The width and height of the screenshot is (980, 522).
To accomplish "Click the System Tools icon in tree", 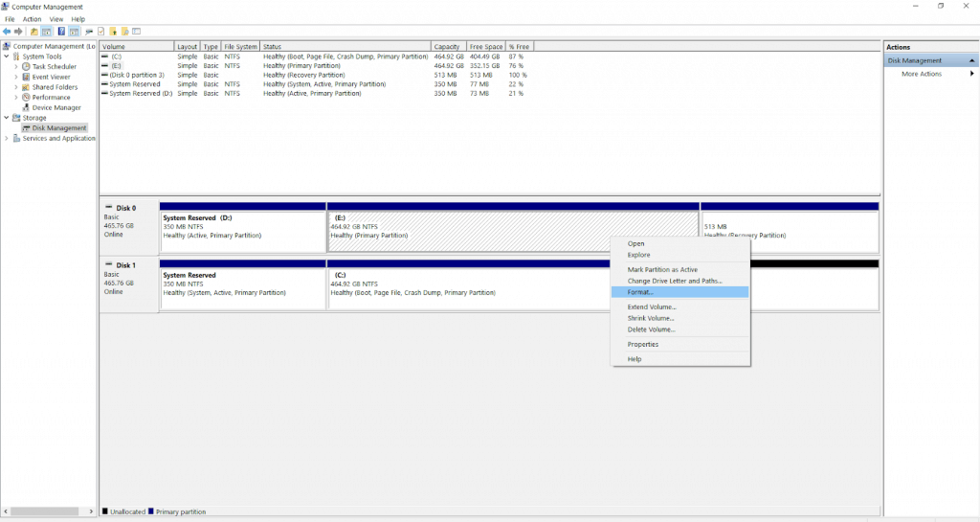I will pyautogui.click(x=16, y=57).
